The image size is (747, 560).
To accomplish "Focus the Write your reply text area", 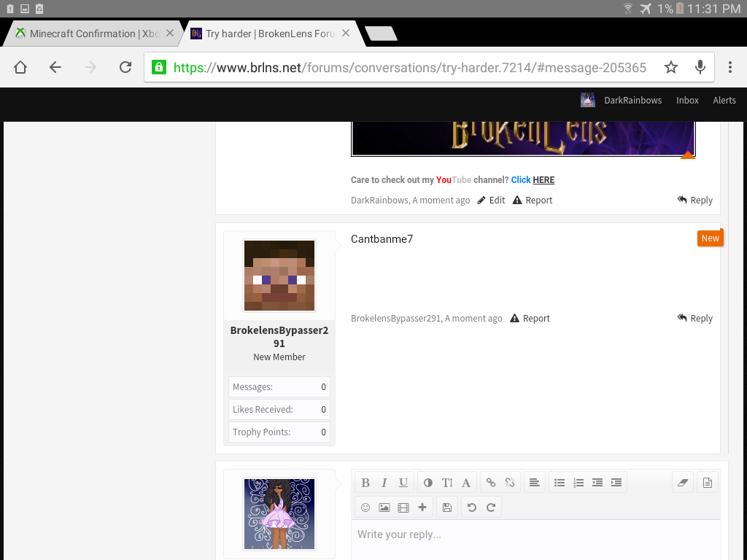I will click(535, 540).
